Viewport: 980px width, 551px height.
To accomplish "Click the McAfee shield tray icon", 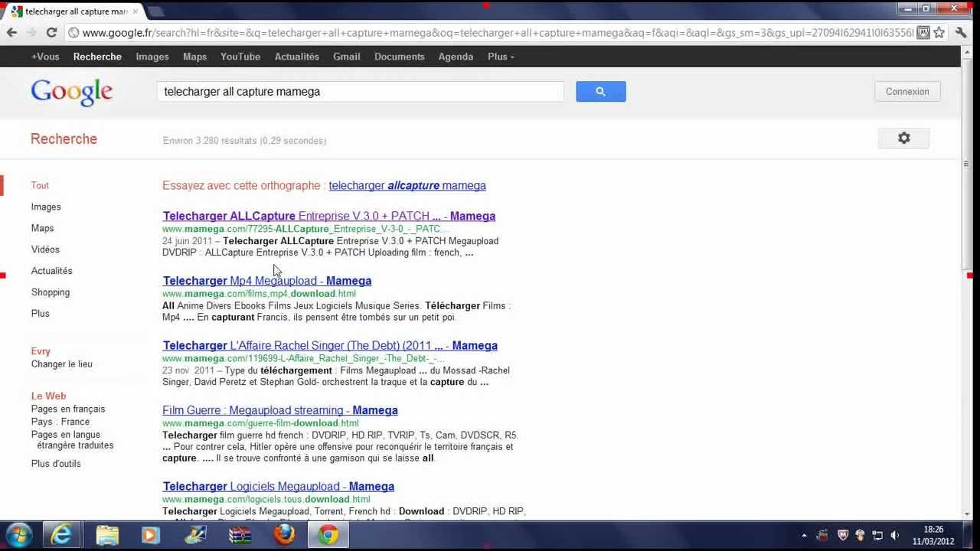I will 843,536.
